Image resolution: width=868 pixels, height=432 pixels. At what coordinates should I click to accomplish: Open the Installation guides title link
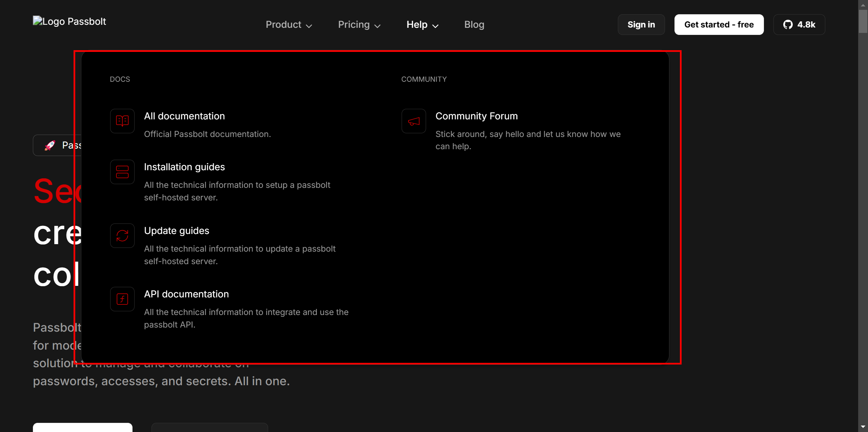[x=184, y=167]
